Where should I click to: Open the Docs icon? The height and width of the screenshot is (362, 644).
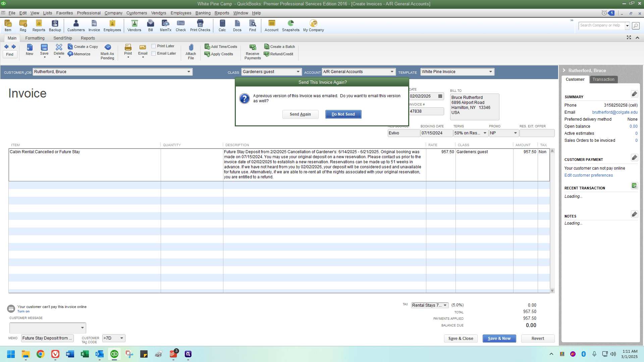click(x=237, y=25)
